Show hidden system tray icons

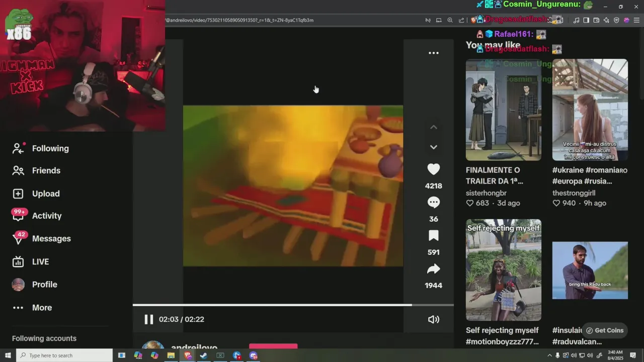click(x=549, y=355)
